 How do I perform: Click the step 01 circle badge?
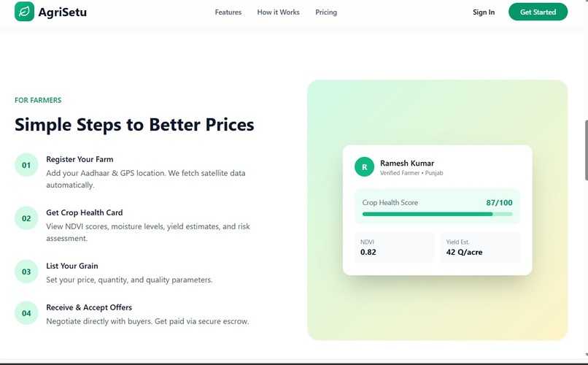(x=26, y=165)
